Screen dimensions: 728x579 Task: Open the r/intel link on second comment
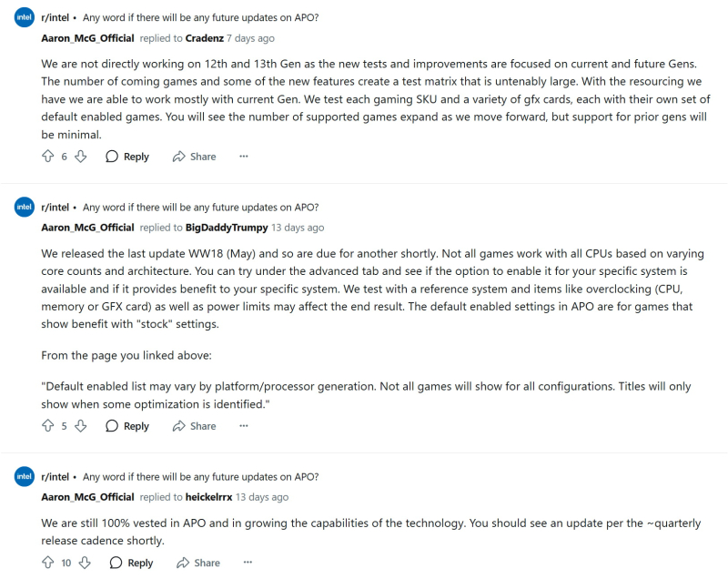[55, 207]
